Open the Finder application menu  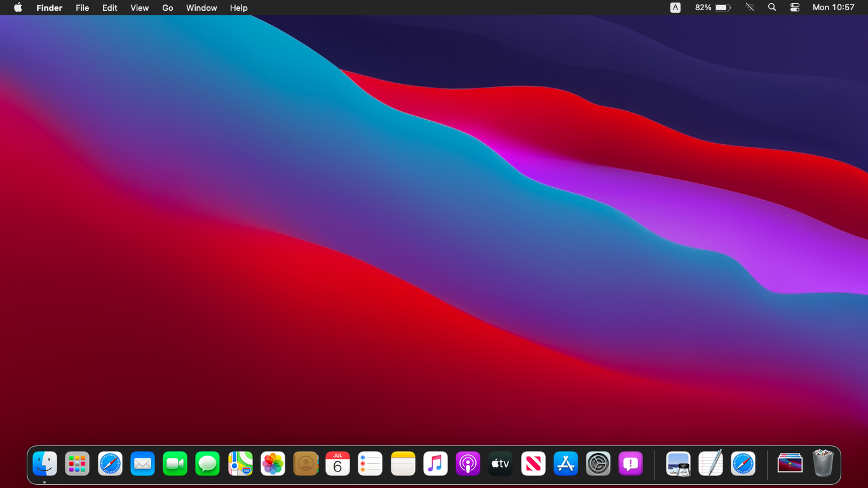50,8
